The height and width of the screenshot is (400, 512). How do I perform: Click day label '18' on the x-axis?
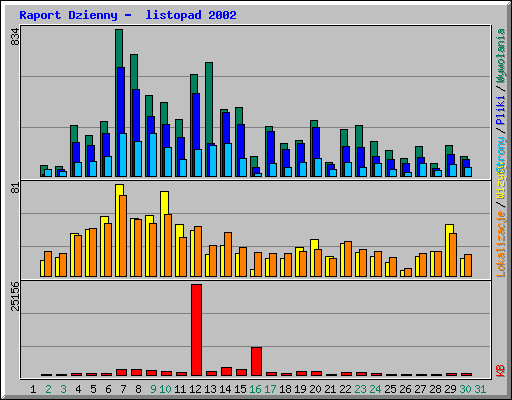(285, 389)
